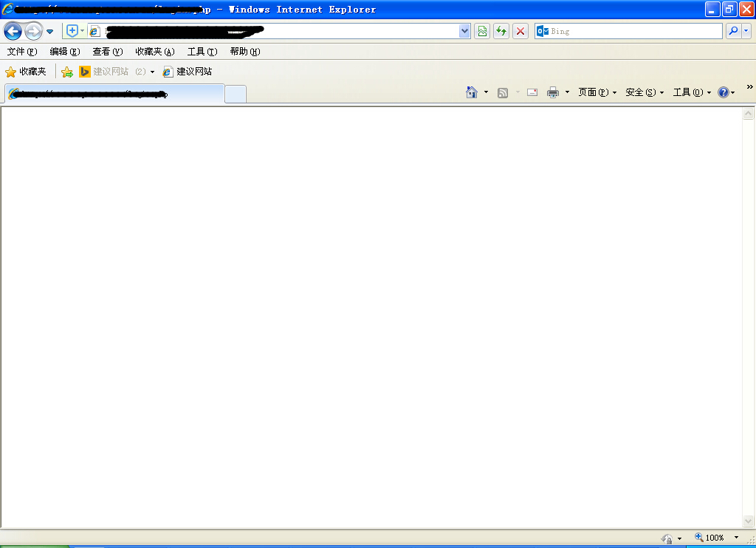756x548 pixels.
Task: Click the RSS feeds icon
Action: click(503, 92)
